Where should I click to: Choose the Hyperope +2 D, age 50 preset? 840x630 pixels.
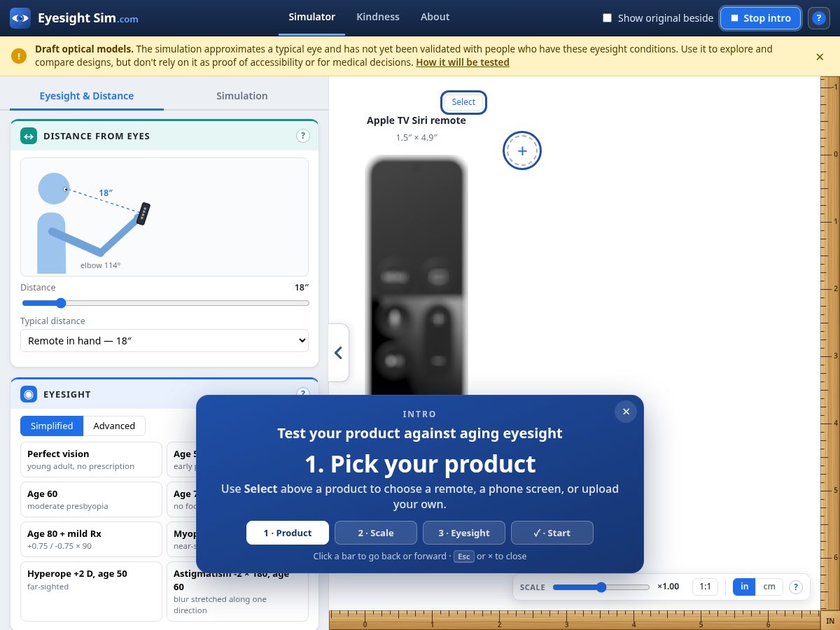click(91, 591)
